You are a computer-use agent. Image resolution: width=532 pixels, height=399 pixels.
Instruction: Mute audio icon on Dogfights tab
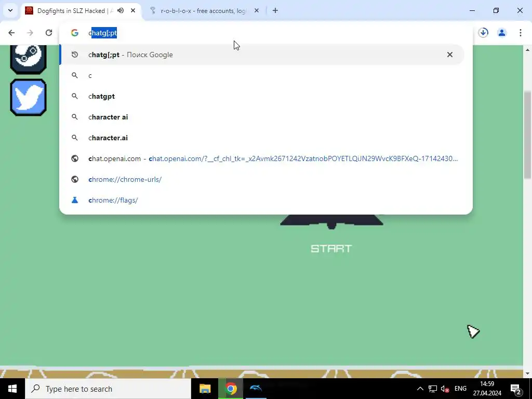[121, 11]
